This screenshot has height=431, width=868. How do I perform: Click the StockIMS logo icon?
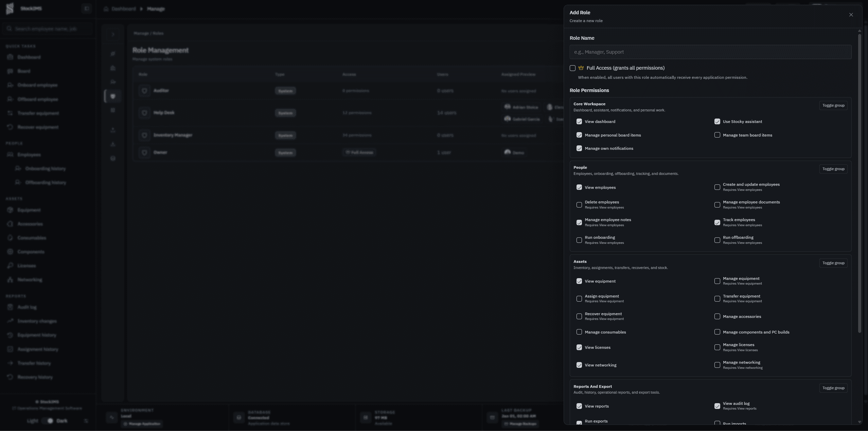pos(10,8)
